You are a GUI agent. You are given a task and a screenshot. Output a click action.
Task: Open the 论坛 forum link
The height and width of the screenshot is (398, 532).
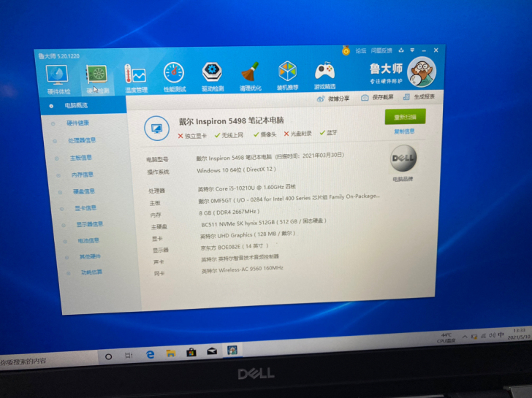point(361,51)
